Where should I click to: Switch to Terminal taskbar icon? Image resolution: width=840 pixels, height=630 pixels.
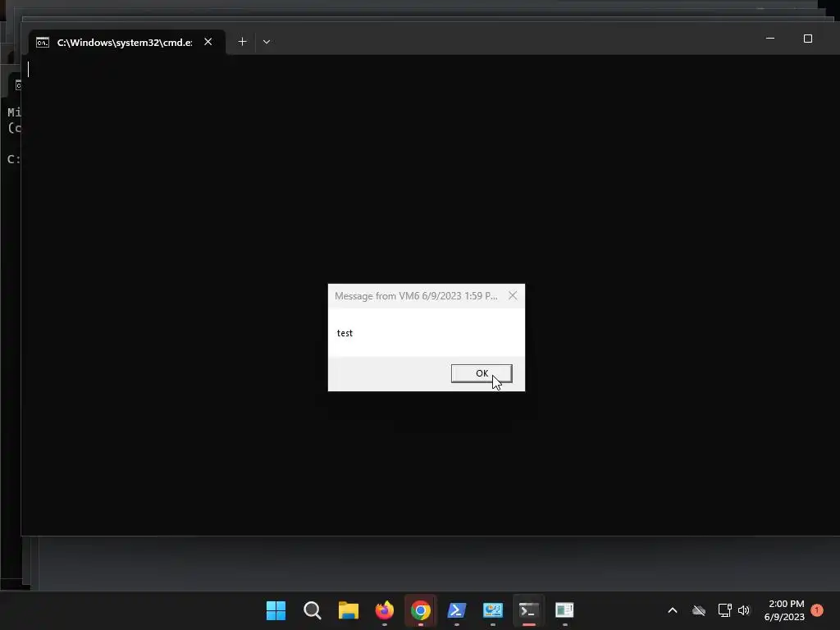click(x=529, y=610)
